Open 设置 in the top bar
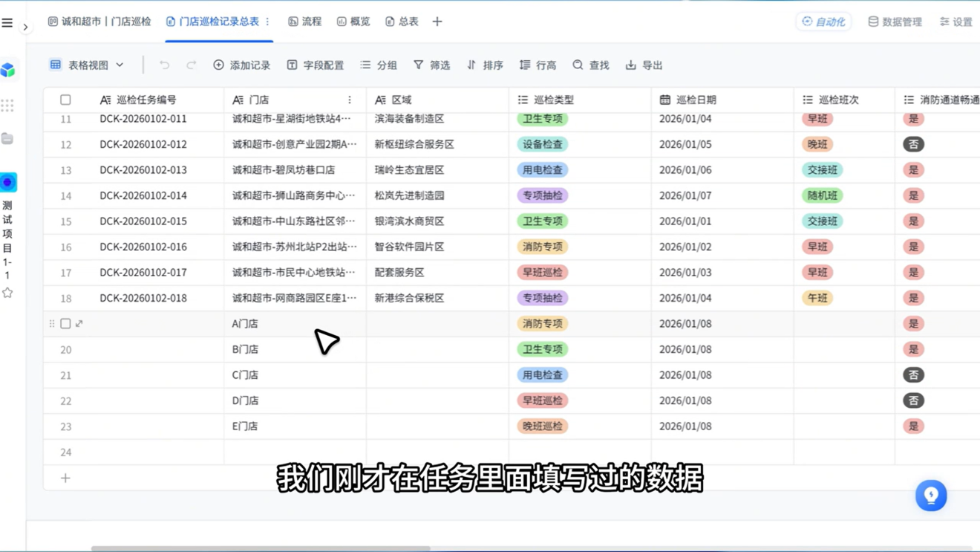 (x=956, y=22)
